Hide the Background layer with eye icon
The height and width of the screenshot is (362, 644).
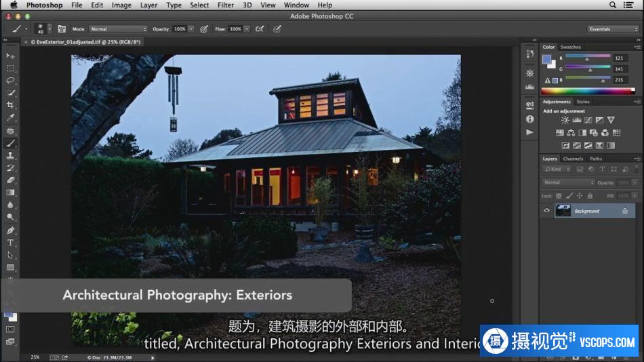point(546,211)
